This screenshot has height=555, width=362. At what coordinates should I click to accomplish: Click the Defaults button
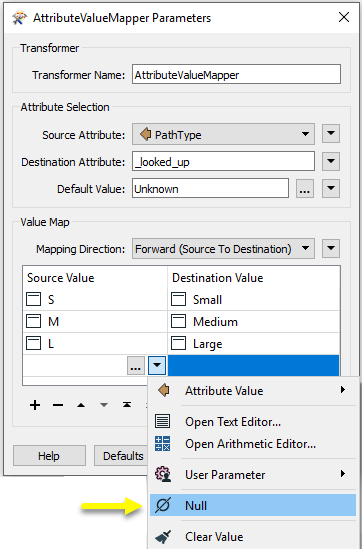pyautogui.click(x=120, y=456)
